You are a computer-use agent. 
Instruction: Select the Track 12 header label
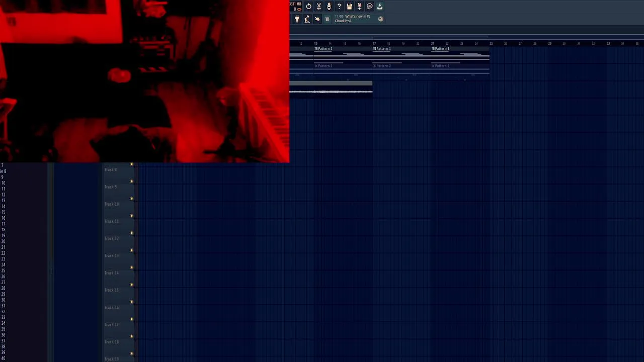[x=112, y=238]
